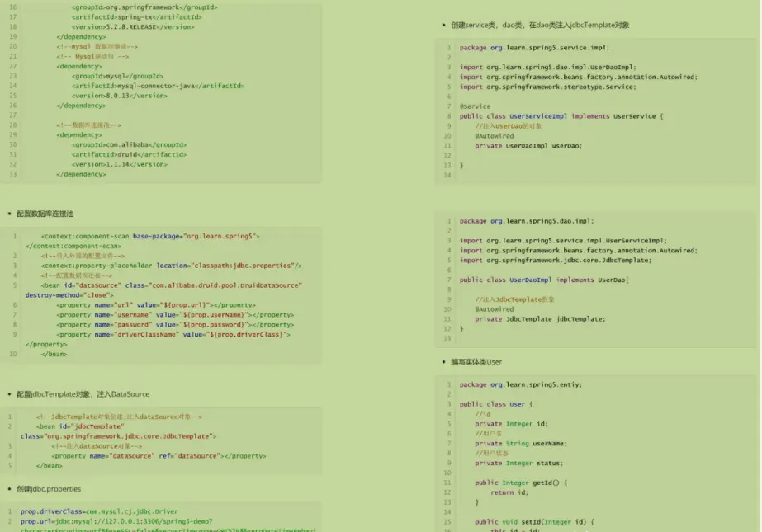Viewport: 762px width, 532px height.
Task: Click the property name="driverClassName" line
Action: pyautogui.click(x=173, y=334)
